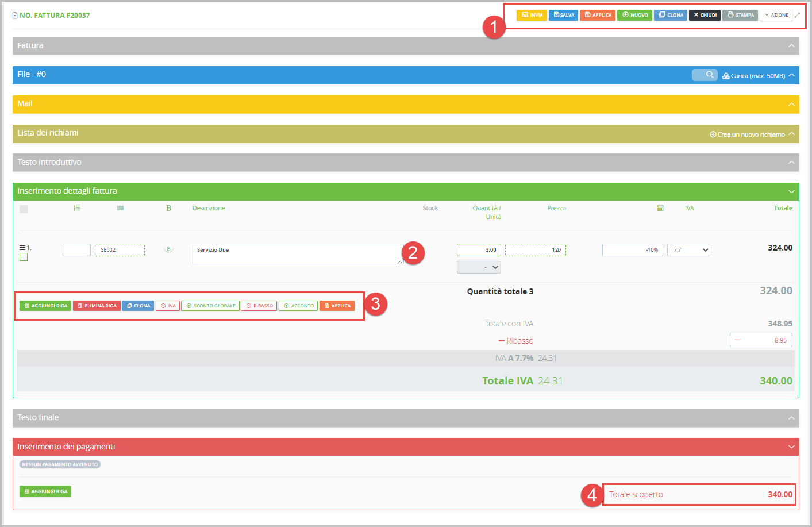
Task: Click the calculator icon in table header
Action: click(660, 208)
